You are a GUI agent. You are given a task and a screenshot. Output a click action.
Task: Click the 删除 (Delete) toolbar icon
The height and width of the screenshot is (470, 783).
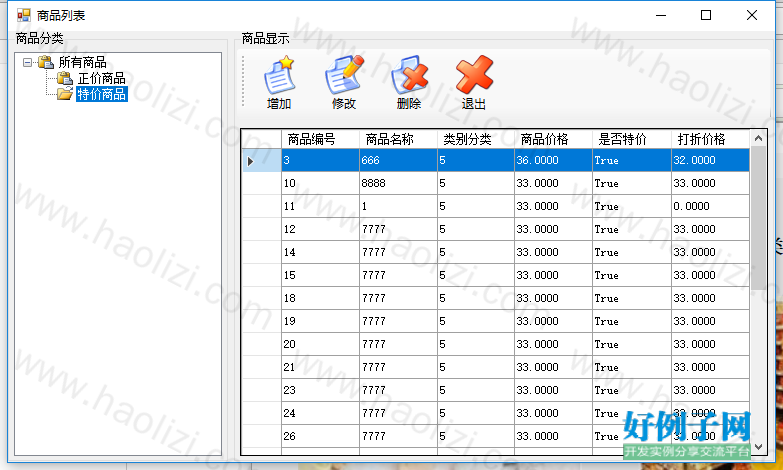tap(409, 75)
